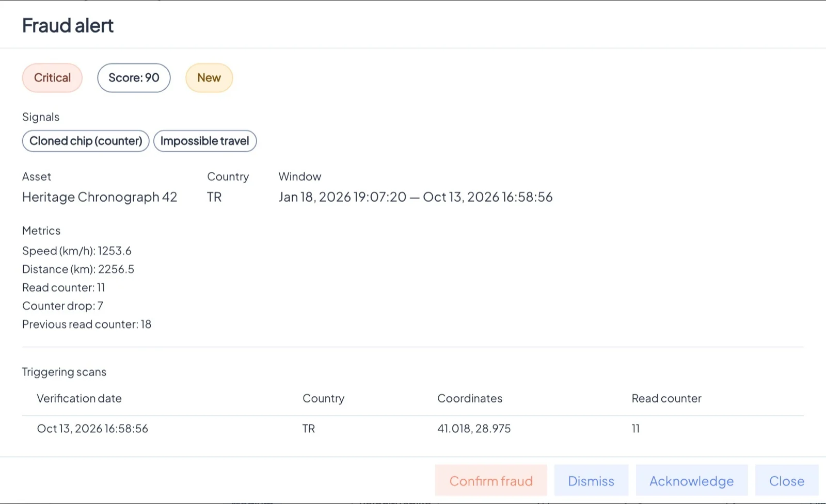Click the Coordinates column header
This screenshot has width=826, height=504.
click(x=470, y=398)
